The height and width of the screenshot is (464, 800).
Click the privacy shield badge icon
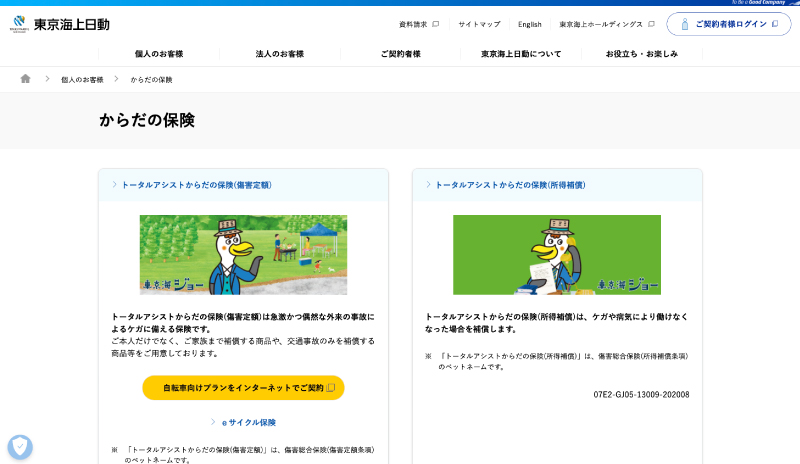coord(20,447)
